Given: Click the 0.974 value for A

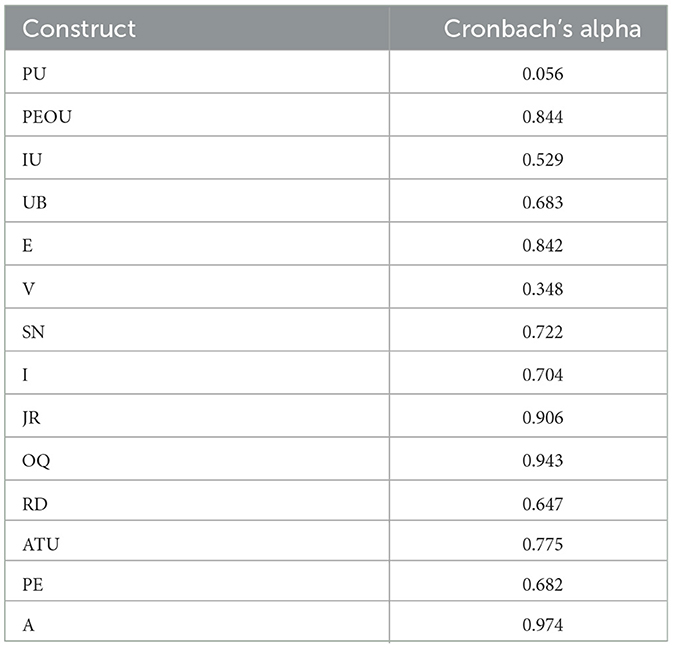Looking at the screenshot, I should tap(543, 625).
